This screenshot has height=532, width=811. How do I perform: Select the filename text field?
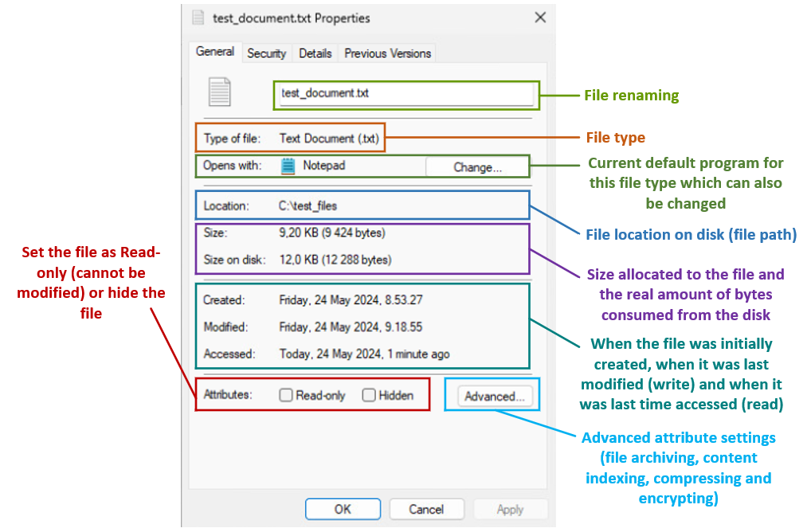coord(405,94)
